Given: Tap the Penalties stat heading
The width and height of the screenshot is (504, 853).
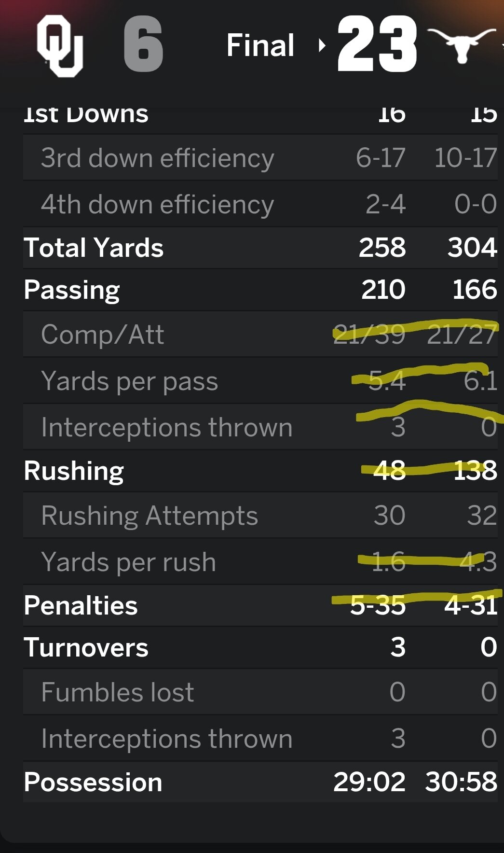Looking at the screenshot, I should [x=81, y=605].
